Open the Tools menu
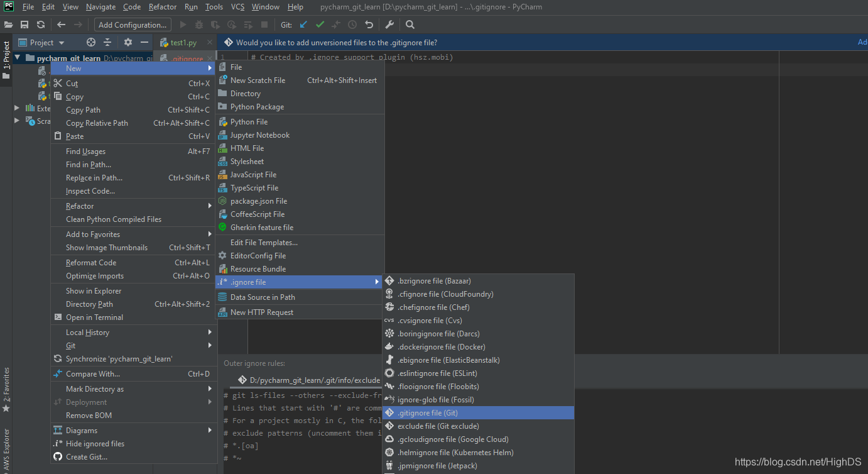Screen dimensions: 868x474 point(214,7)
